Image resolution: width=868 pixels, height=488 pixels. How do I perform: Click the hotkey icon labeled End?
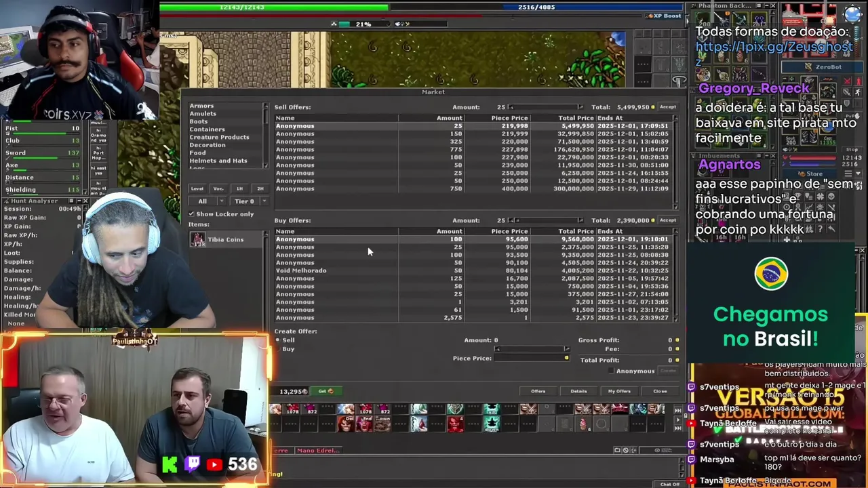tap(364, 424)
